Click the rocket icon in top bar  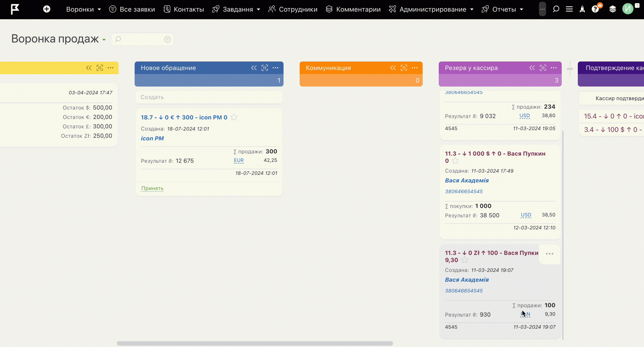point(582,9)
